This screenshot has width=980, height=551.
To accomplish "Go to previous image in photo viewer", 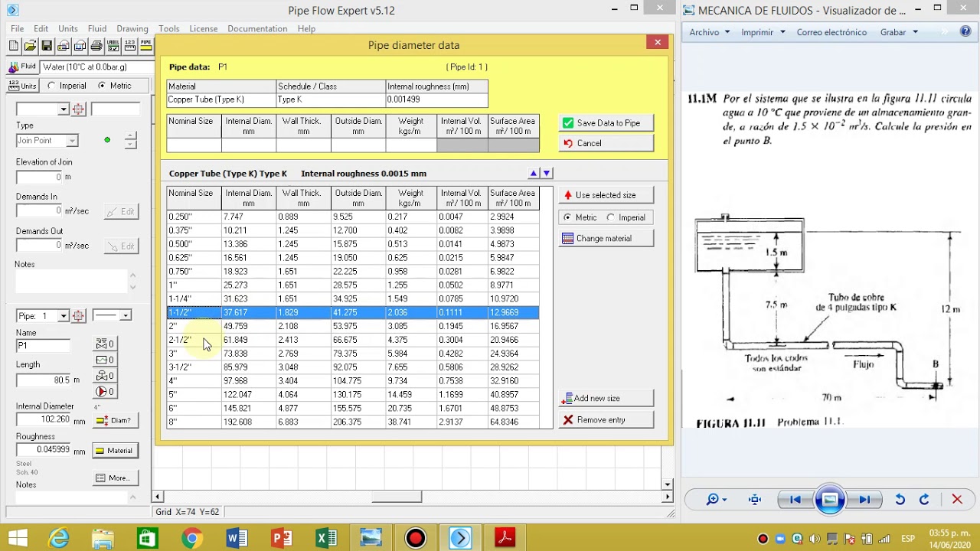I will (795, 500).
